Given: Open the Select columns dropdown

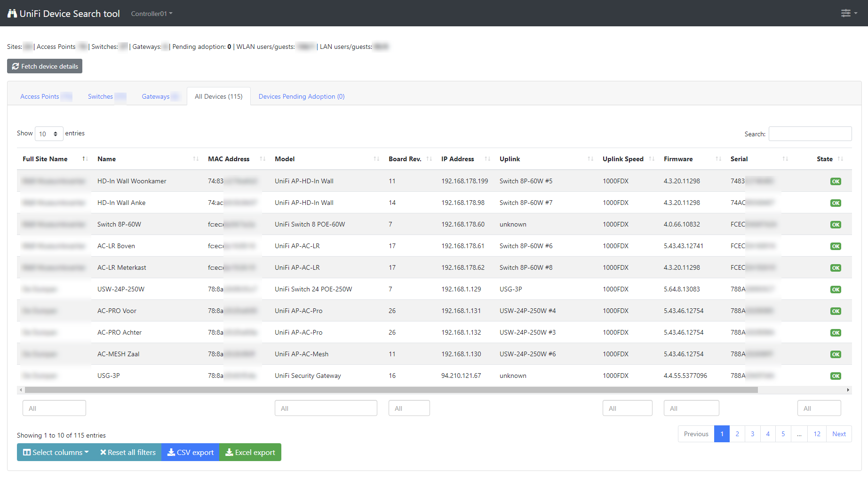Looking at the screenshot, I should [x=56, y=452].
